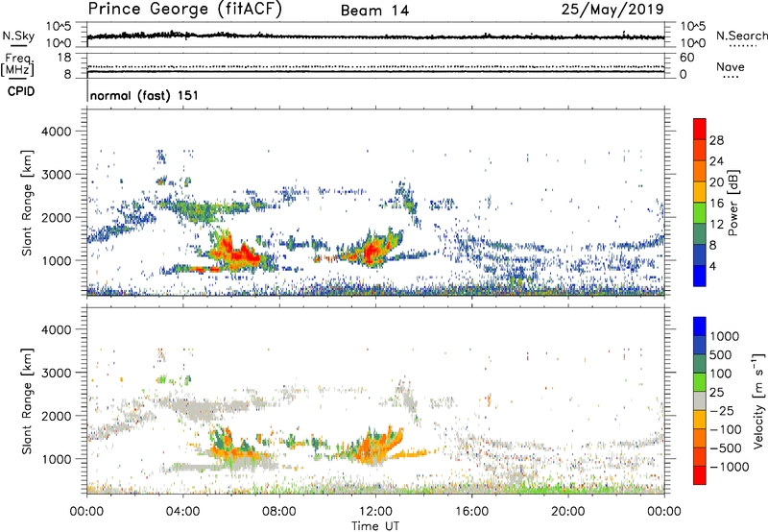Screen dimensions: 768x532
Task: Click the 'Nave' legend label
Action: coord(731,67)
